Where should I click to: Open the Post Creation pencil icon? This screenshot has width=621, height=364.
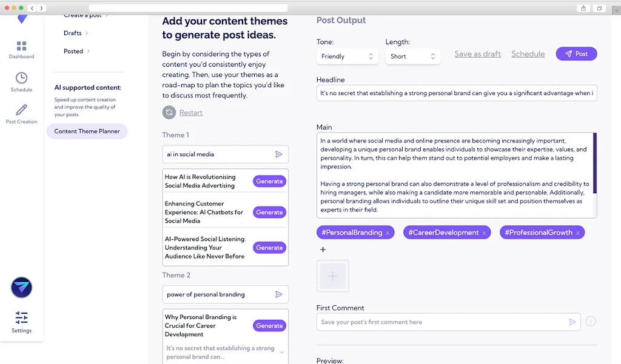(21, 110)
